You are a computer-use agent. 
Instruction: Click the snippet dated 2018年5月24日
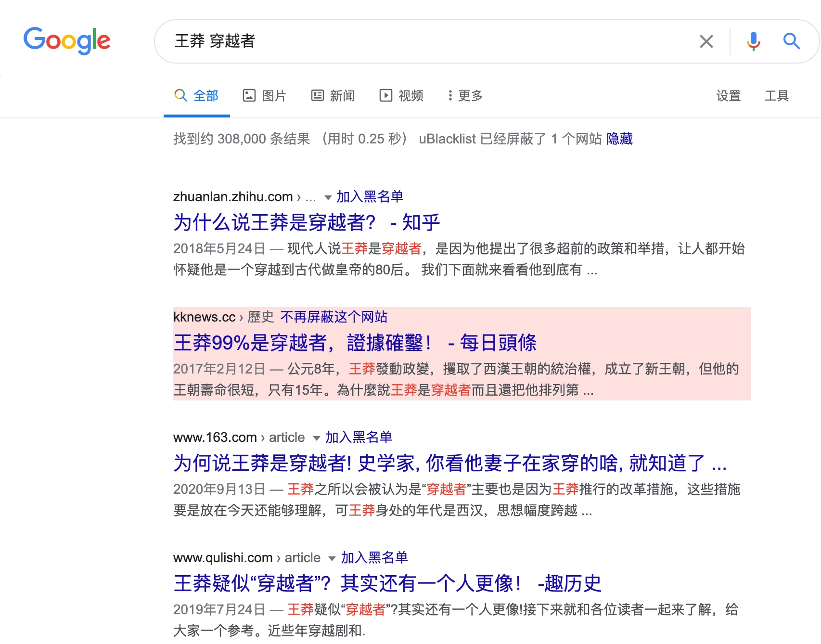pos(459,259)
